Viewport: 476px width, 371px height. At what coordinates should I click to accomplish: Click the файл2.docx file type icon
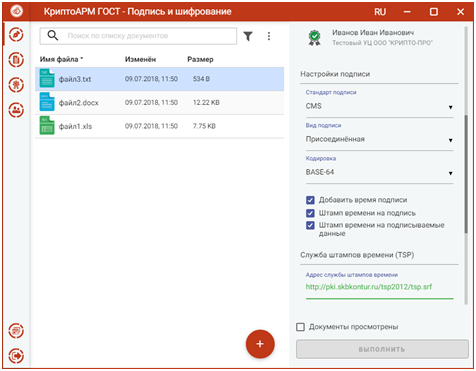(x=47, y=102)
